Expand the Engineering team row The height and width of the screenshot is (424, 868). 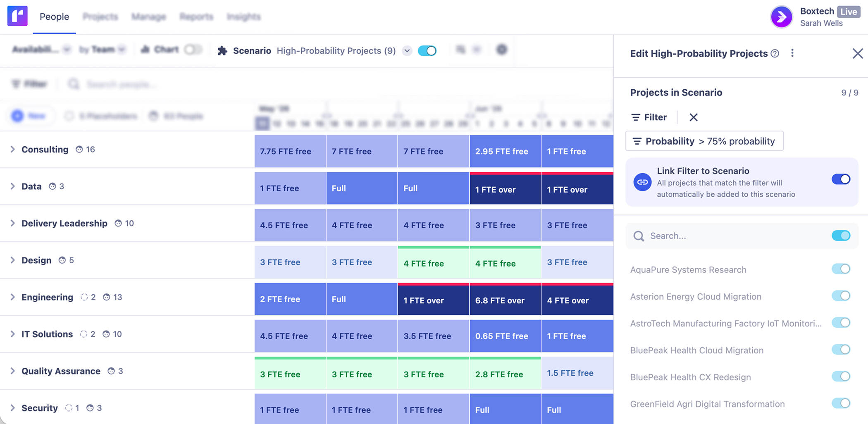tap(12, 297)
